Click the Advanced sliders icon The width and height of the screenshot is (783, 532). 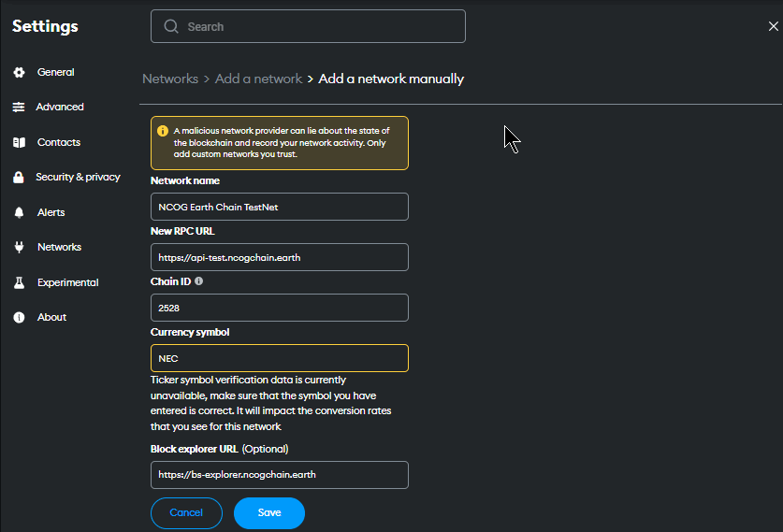pyautogui.click(x=19, y=108)
